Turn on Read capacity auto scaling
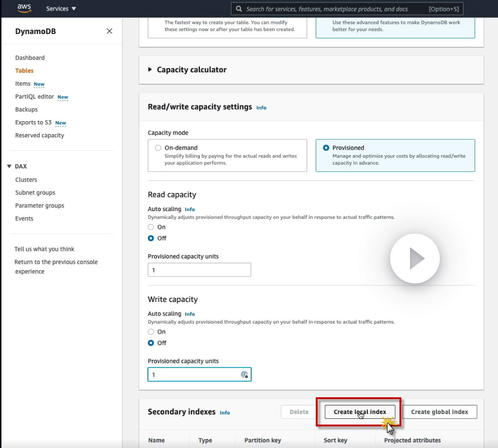The image size is (498, 448). point(151,227)
